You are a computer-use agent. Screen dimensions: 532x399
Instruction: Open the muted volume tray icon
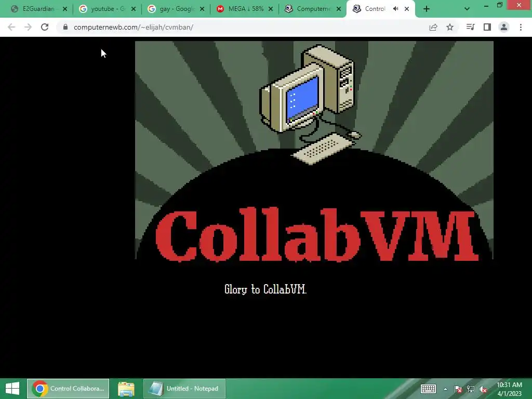pyautogui.click(x=483, y=389)
